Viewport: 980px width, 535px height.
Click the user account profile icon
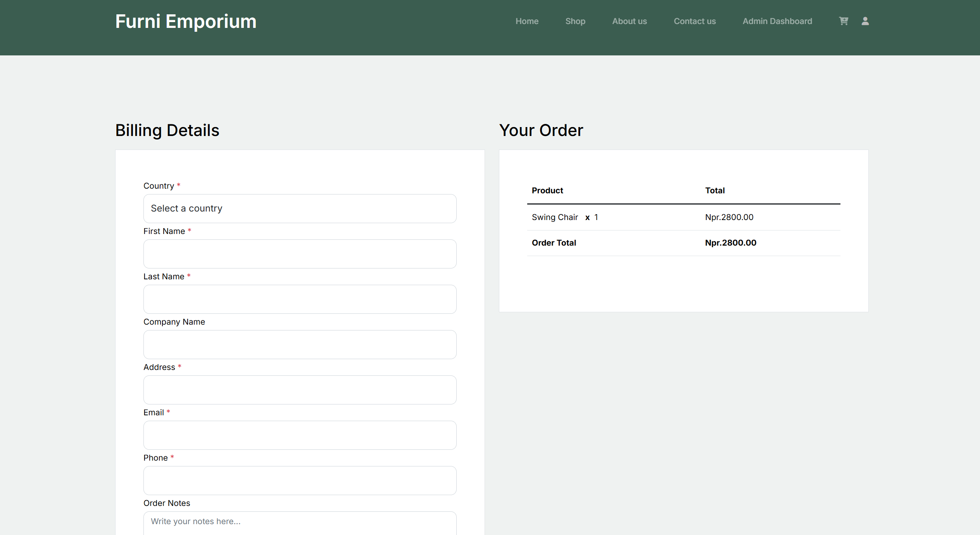click(865, 21)
